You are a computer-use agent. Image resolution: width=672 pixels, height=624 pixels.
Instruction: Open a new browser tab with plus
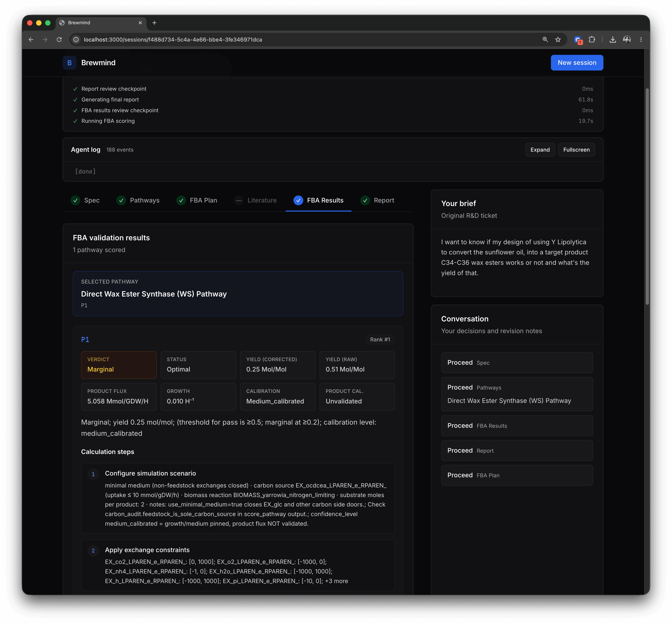pyautogui.click(x=154, y=23)
